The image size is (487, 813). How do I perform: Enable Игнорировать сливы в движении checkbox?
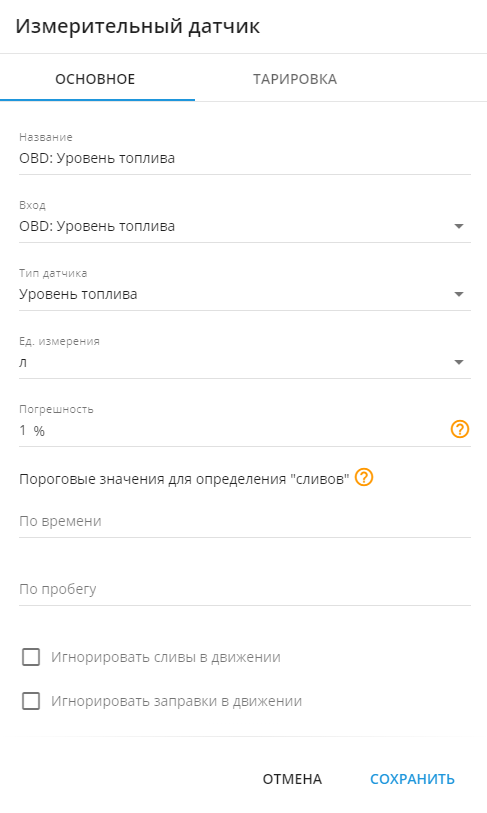(31, 657)
